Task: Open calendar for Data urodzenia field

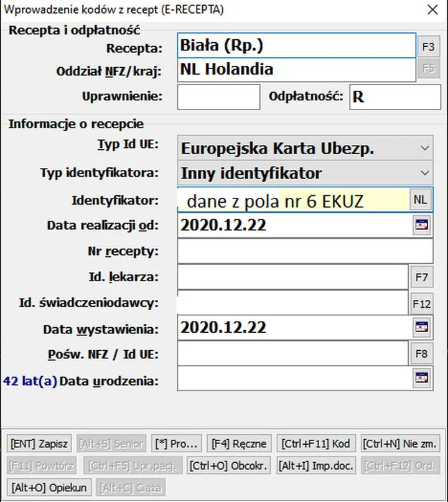Action: 422,378
